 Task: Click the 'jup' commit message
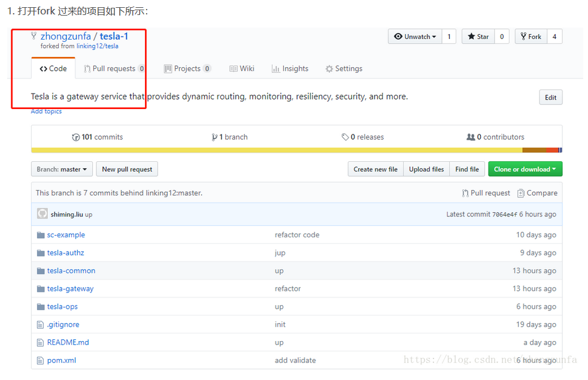tap(280, 253)
